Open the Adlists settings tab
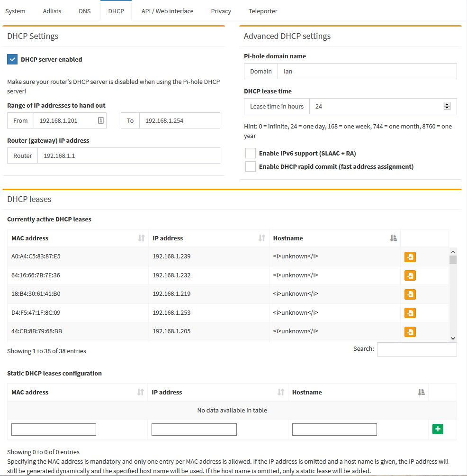The width and height of the screenshot is (467, 476). (52, 11)
